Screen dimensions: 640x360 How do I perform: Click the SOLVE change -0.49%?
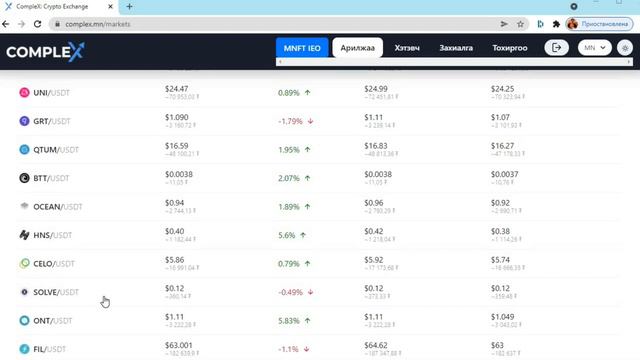click(290, 292)
